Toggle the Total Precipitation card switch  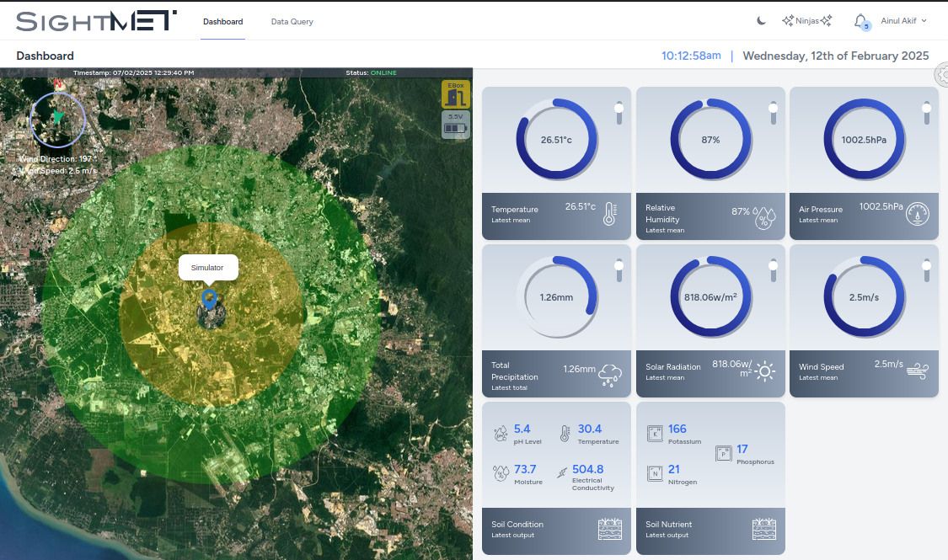619,270
